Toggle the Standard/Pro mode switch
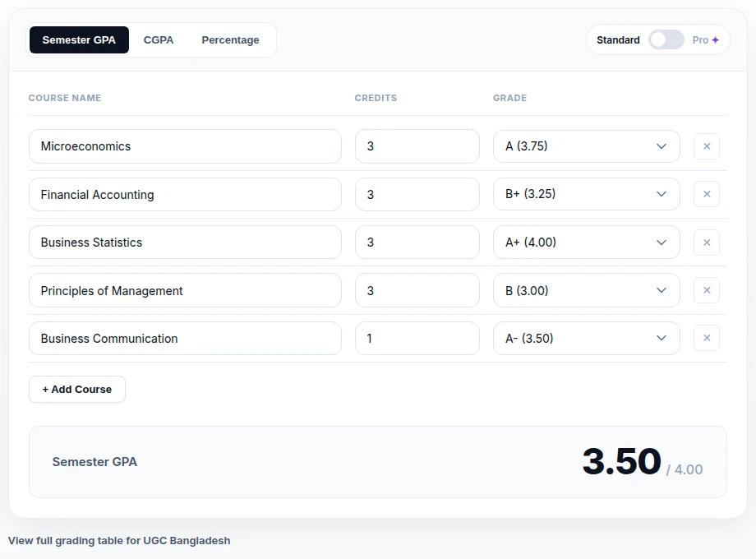Screen dimensions: 756x559 click(x=666, y=40)
